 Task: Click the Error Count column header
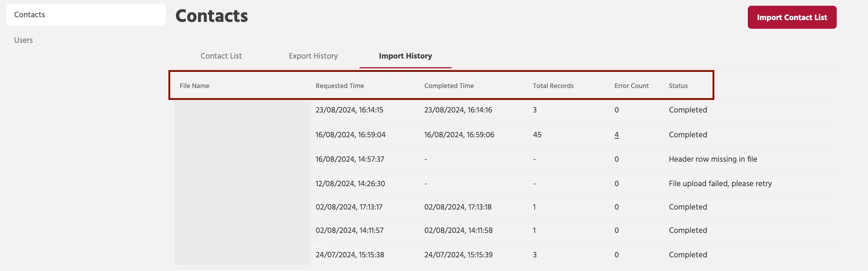click(x=632, y=86)
